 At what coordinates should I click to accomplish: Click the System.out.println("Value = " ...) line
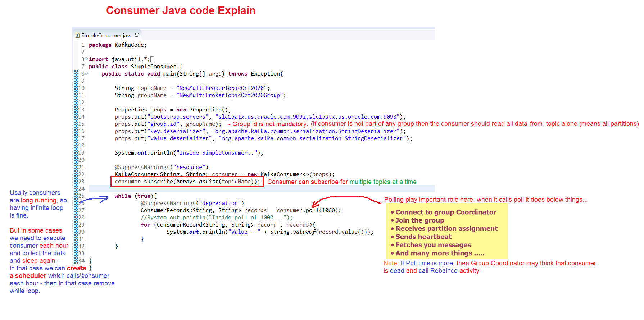pos(270,232)
